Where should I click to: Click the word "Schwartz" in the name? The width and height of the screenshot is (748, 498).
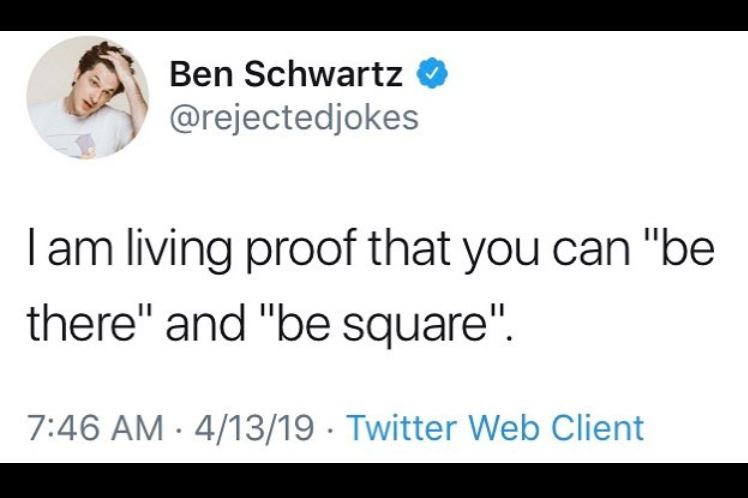[x=323, y=74]
